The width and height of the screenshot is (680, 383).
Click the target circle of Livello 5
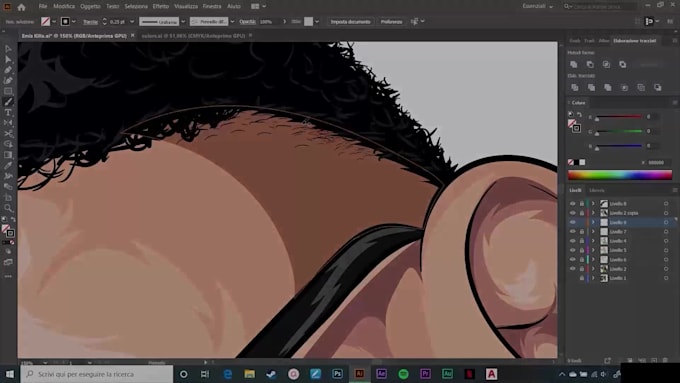click(x=666, y=250)
